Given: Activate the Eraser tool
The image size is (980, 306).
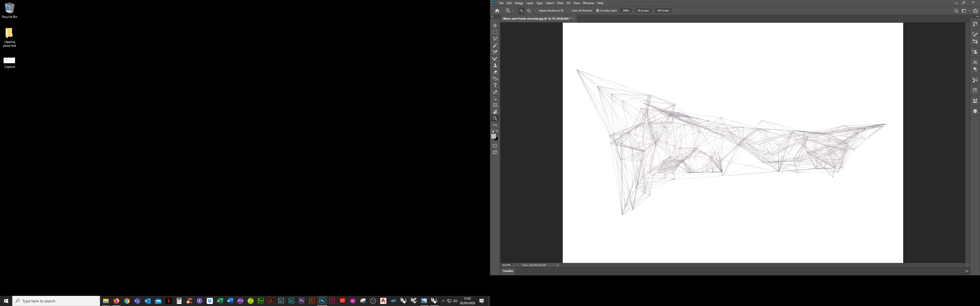Looking at the screenshot, I should pyautogui.click(x=495, y=72).
